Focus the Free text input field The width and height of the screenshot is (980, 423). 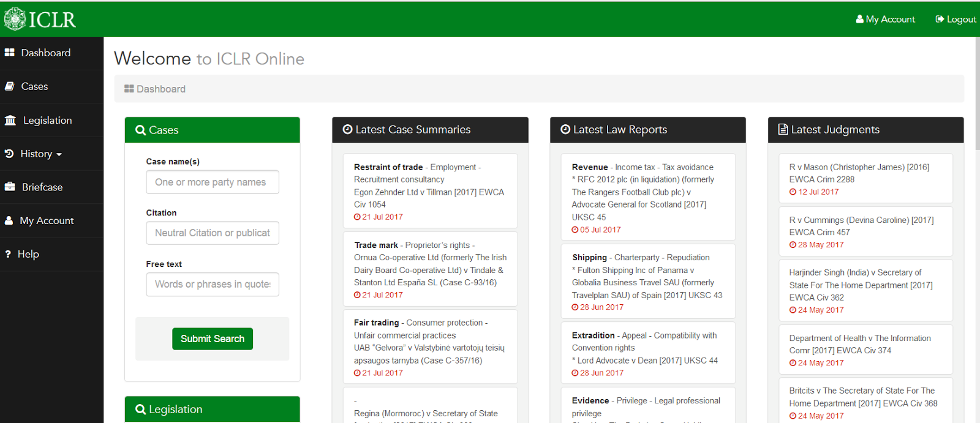pyautogui.click(x=213, y=284)
